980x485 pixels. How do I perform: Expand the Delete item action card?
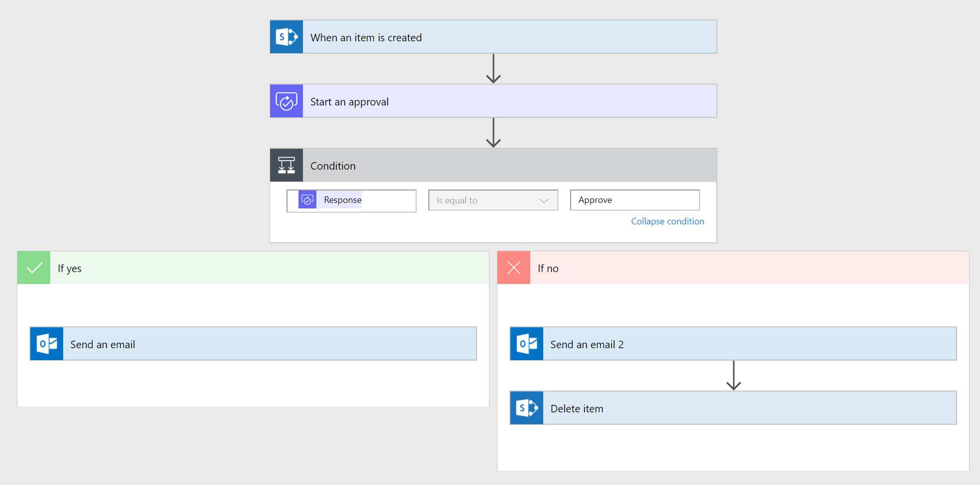click(749, 408)
